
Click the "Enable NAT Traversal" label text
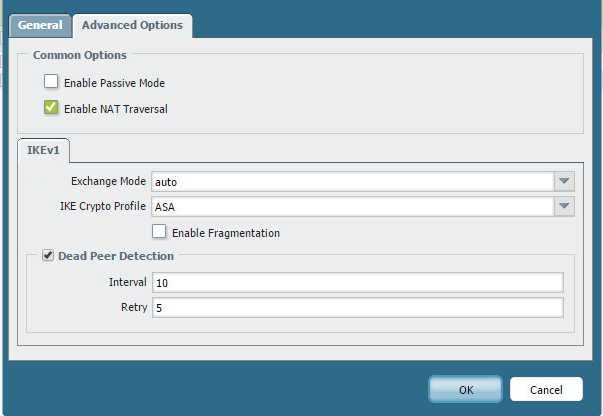pos(115,109)
